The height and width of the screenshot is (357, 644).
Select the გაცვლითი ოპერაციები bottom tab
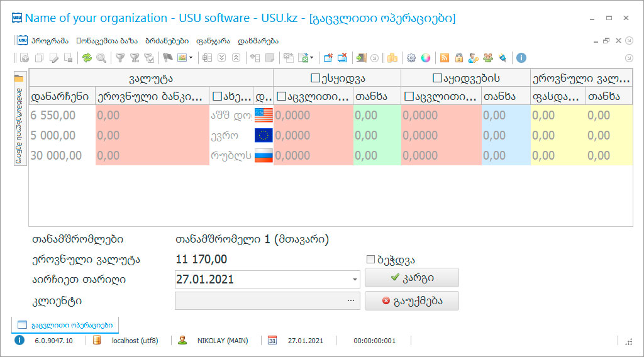(x=65, y=325)
